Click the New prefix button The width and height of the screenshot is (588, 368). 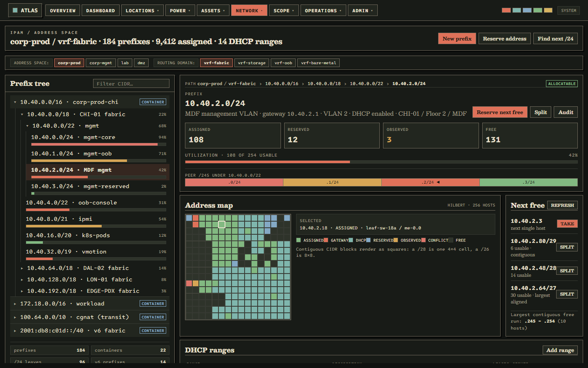[457, 38]
